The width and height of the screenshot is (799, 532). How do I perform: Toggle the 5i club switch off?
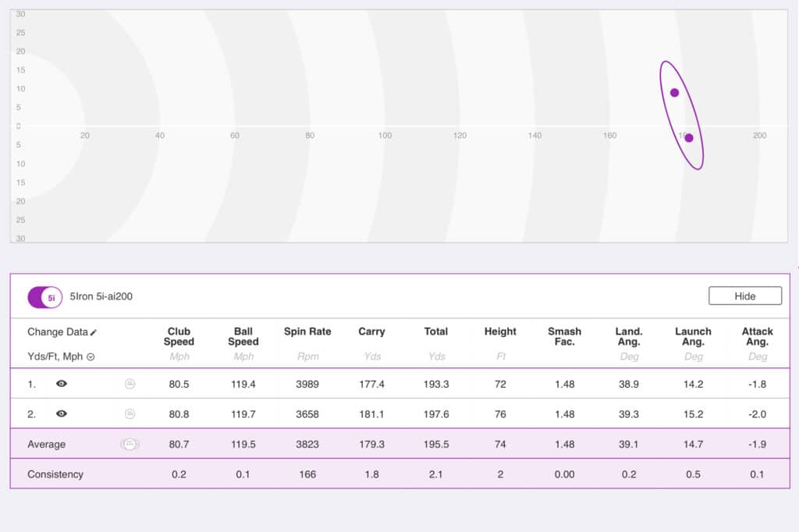point(44,297)
